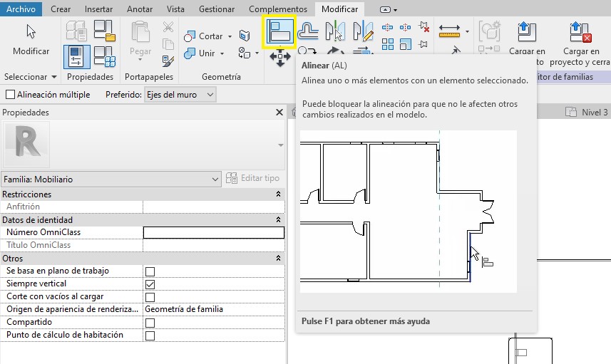
Task: Uncheck Siempre vertical option
Action: pyautogui.click(x=150, y=284)
